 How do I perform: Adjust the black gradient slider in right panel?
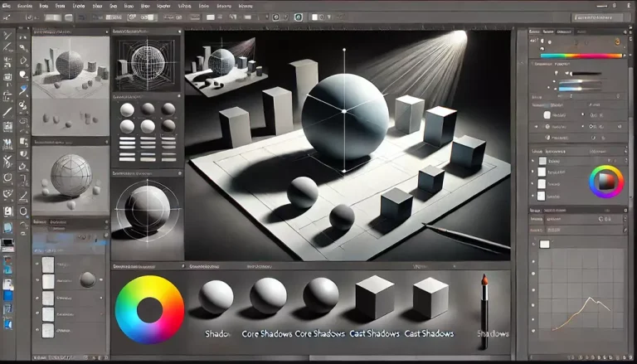click(x=585, y=74)
